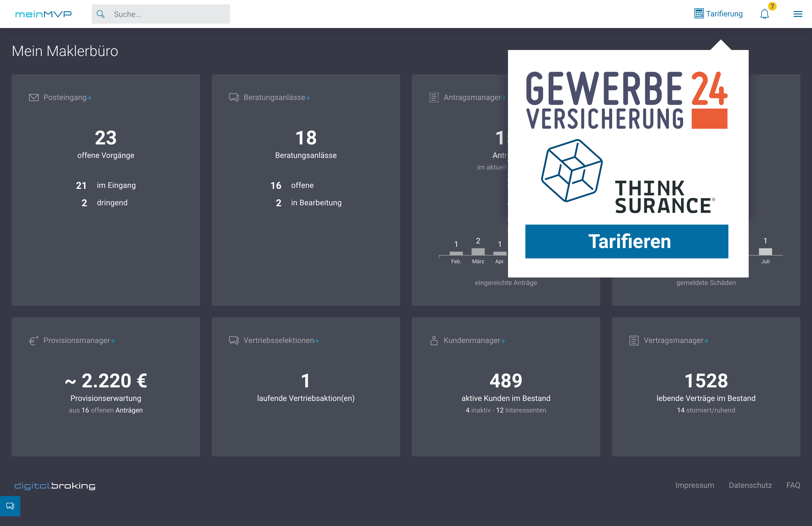The image size is (812, 526).
Task: Click the 21 im Eingang entry
Action: coord(106,185)
